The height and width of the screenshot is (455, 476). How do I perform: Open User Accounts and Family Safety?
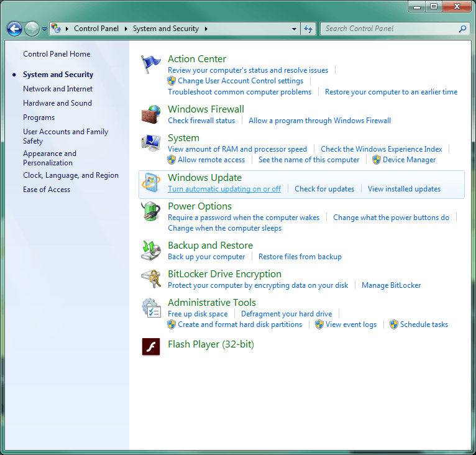tap(66, 136)
